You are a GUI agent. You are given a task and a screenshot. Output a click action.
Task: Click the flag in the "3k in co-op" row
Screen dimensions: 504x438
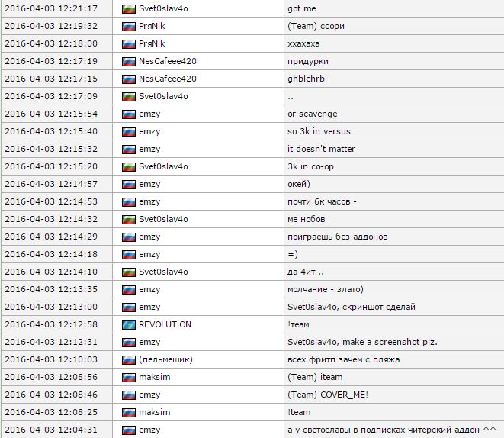click(x=128, y=166)
